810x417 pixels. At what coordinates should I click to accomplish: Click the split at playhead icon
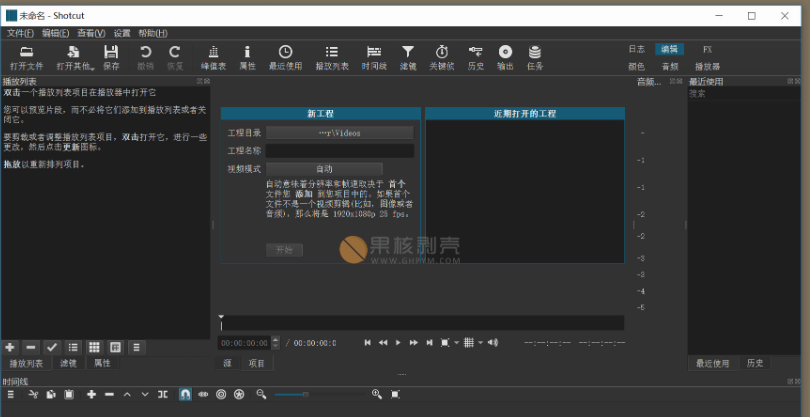point(163,394)
